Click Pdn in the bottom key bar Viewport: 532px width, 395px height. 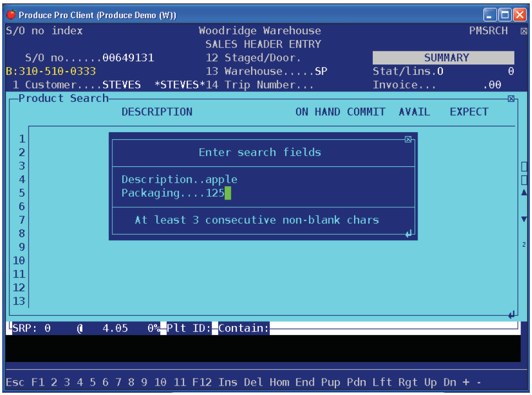coord(356,382)
